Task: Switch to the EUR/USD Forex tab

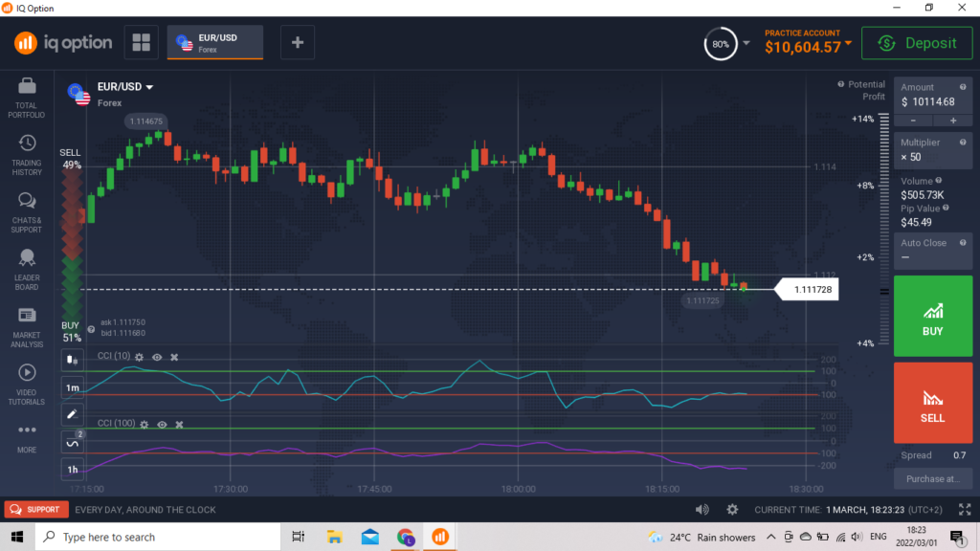Action: (214, 42)
